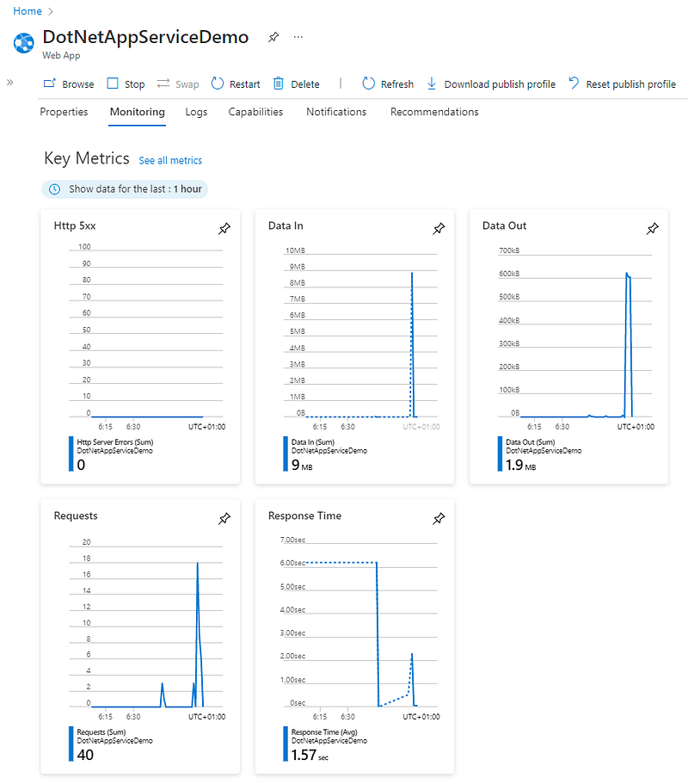688x784 pixels.
Task: Click the Response Time (Avg) legend
Action: click(x=324, y=732)
